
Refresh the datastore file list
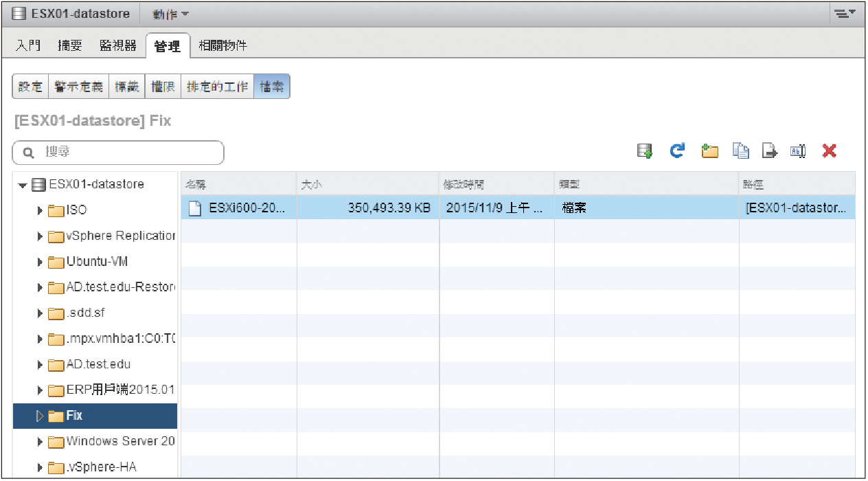(x=677, y=152)
